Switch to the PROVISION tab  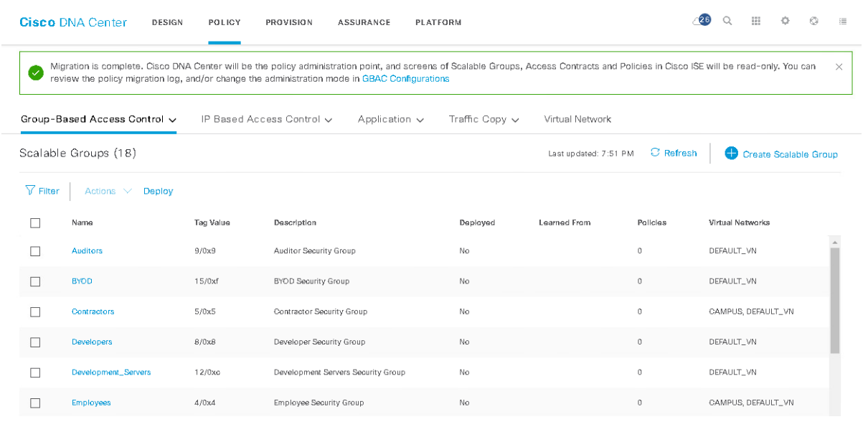pos(289,22)
